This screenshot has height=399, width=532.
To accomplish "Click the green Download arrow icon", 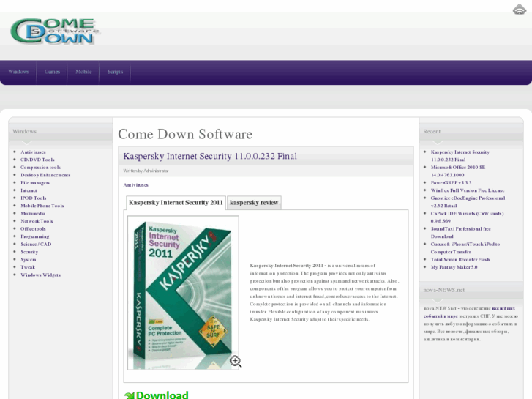I will 130,395.
